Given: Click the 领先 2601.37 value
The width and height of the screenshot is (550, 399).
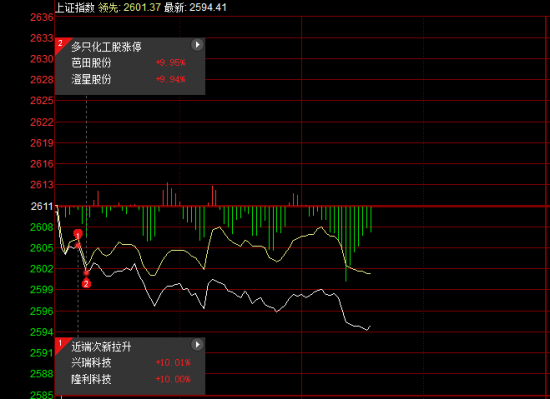Looking at the screenshot, I should (129, 7).
